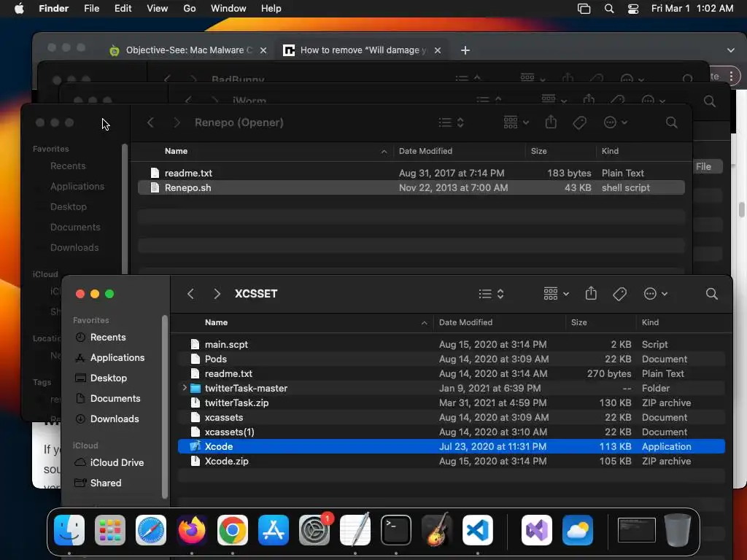Open iCloud Drive in XCSSET sidebar

(x=117, y=462)
